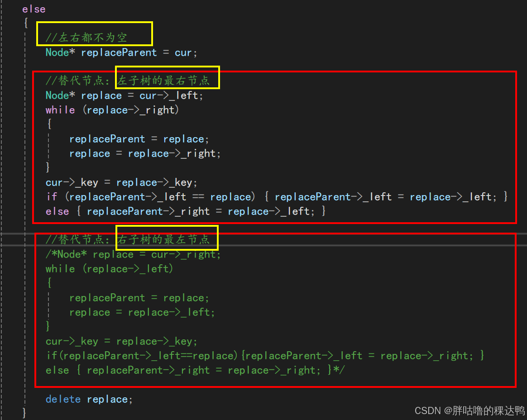Click the 'else' keyword at top
527x420 pixels.
pos(34,9)
